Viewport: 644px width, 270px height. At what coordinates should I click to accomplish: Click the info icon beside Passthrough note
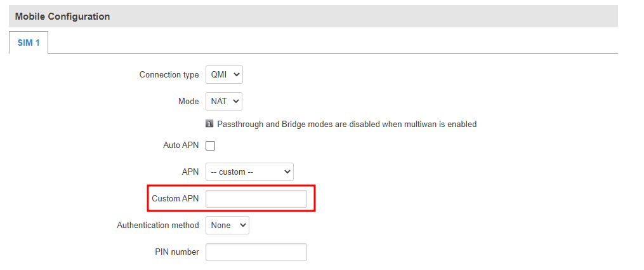(x=209, y=124)
